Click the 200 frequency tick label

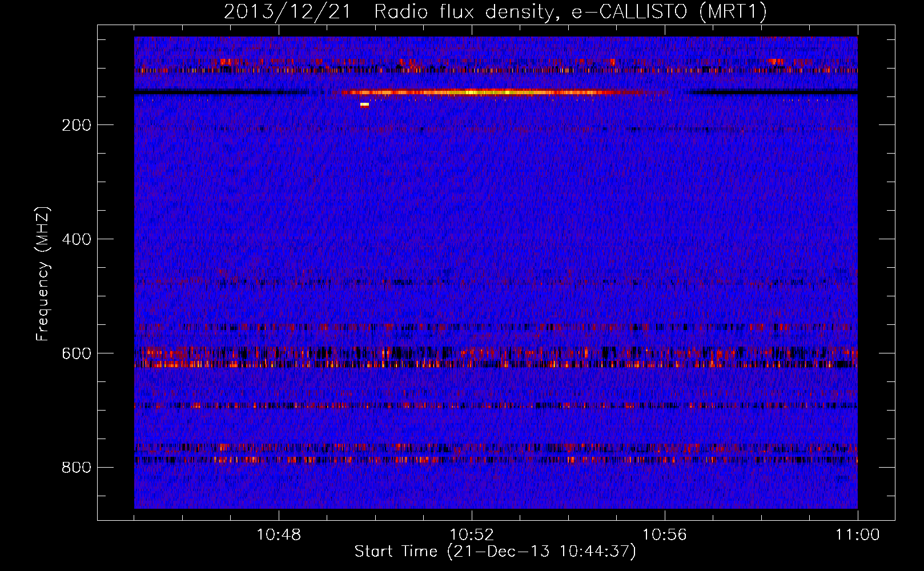pos(77,125)
